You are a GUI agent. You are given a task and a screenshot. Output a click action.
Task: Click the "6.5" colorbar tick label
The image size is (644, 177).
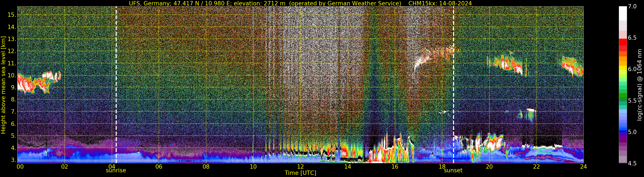point(632,38)
